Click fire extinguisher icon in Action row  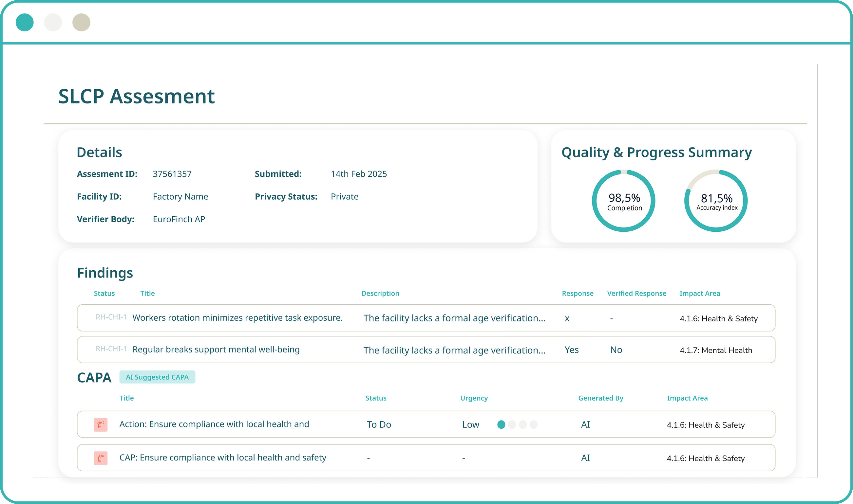(101, 424)
